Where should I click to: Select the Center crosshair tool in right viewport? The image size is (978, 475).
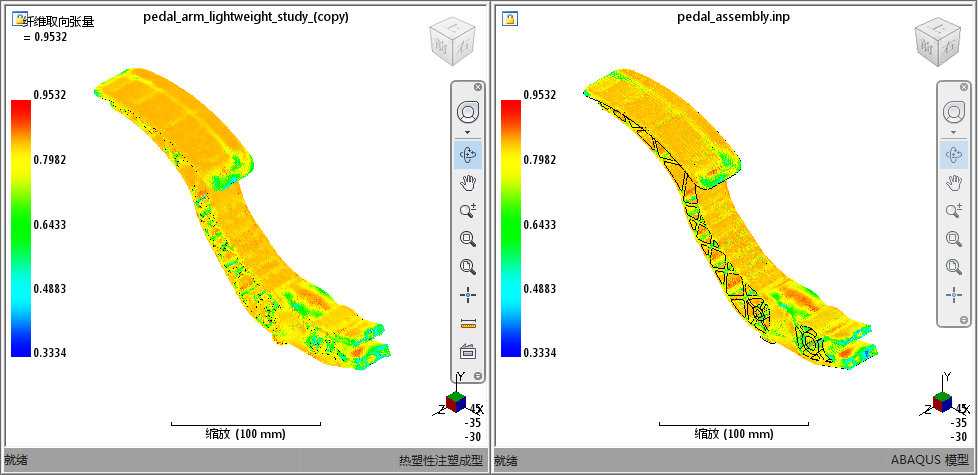[x=953, y=295]
